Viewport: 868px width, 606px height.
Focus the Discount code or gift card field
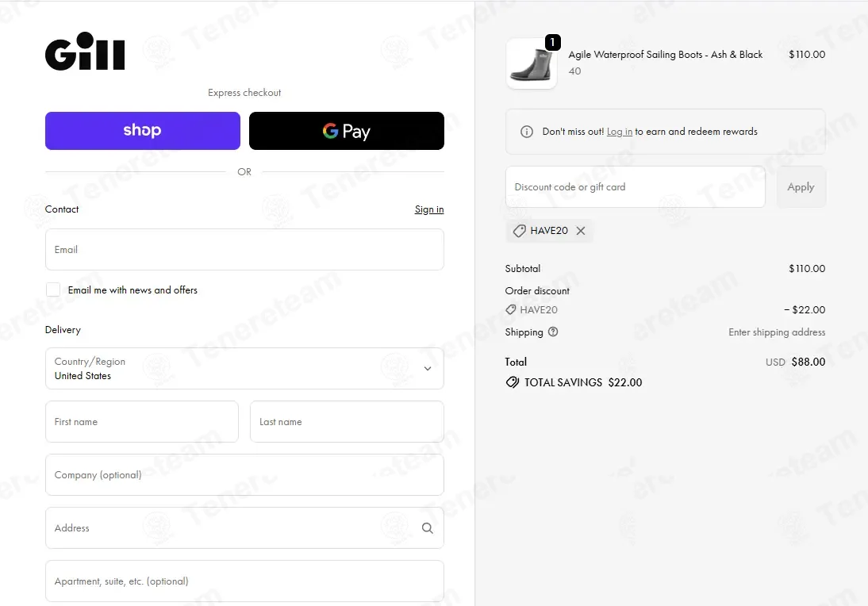point(636,187)
